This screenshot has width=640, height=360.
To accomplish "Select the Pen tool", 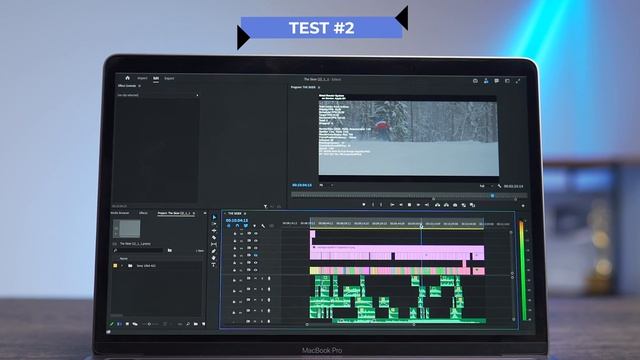I will coord(214,251).
